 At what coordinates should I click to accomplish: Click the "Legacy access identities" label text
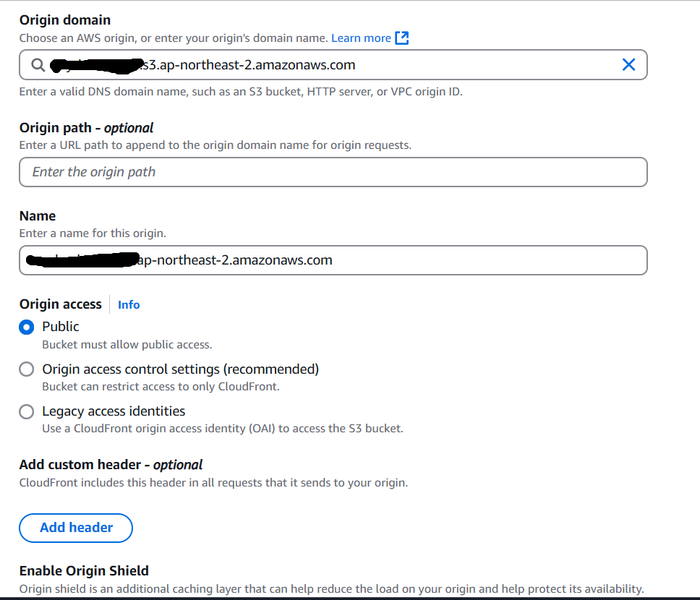[114, 411]
